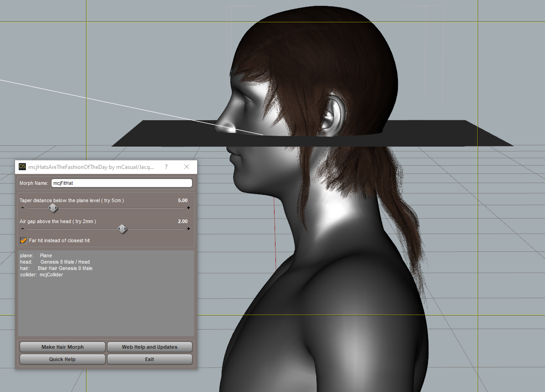The height and width of the screenshot is (392, 545).
Task: Click the Taper distance slider handle
Action: pos(53,208)
